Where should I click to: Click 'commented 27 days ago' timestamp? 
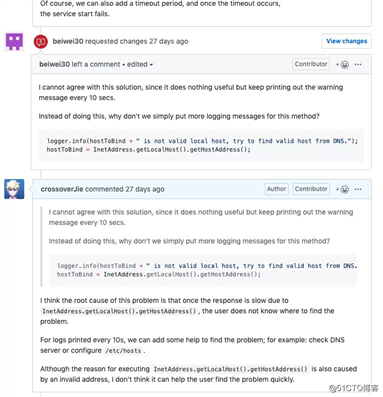coord(125,189)
